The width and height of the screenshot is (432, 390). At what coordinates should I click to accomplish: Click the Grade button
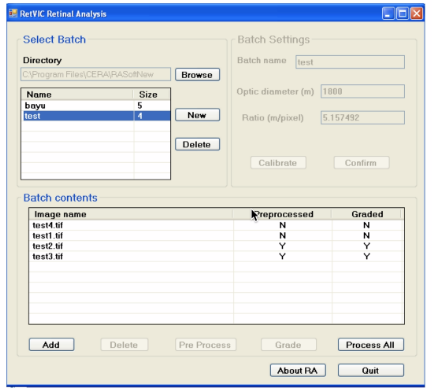pos(289,345)
